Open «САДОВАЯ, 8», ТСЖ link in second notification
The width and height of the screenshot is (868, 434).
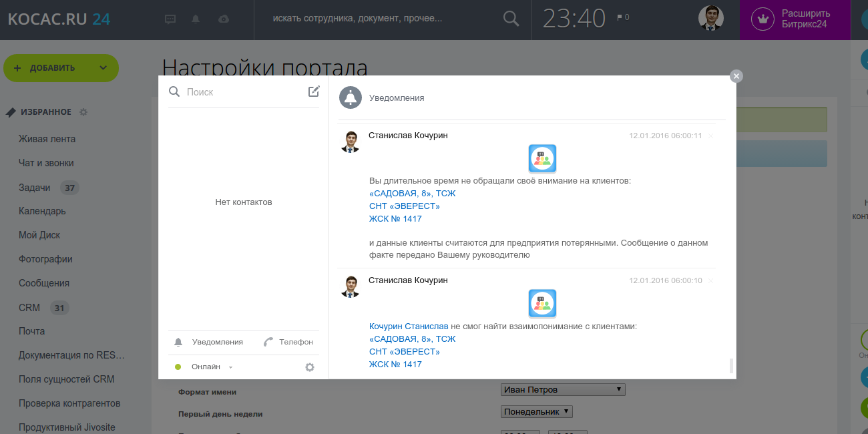point(413,339)
